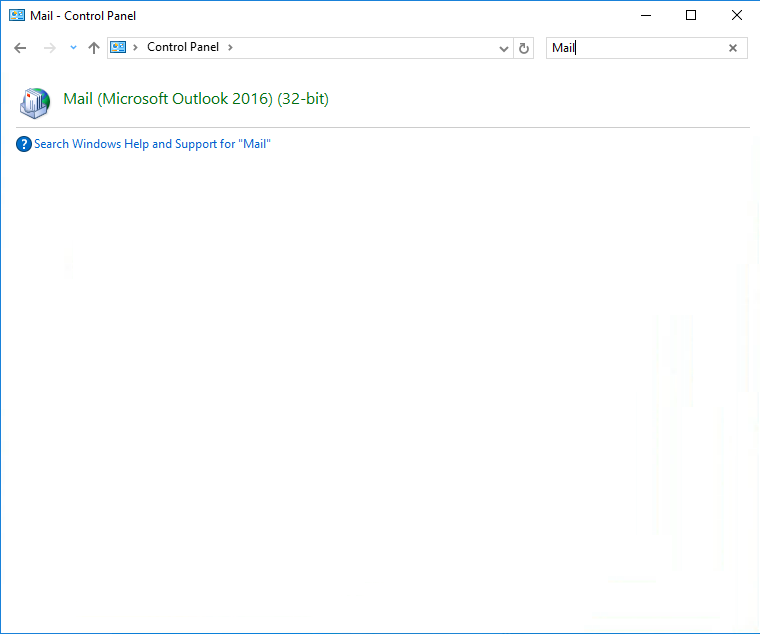This screenshot has height=634, width=760.
Task: Go up one level with up arrow
Action: tap(94, 48)
